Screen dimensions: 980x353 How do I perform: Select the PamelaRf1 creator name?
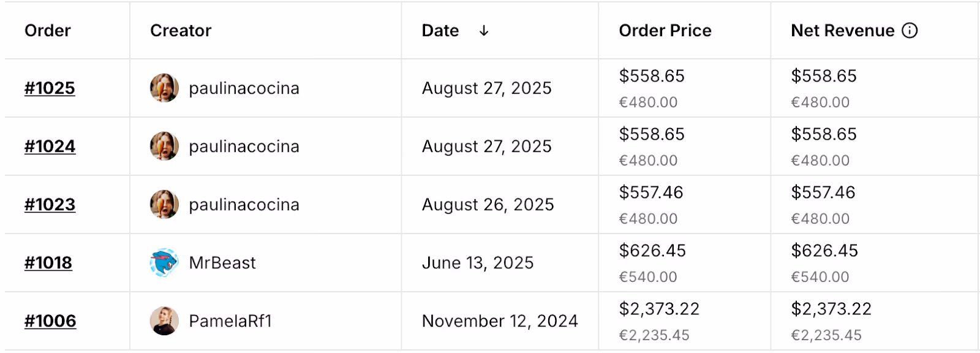[230, 321]
